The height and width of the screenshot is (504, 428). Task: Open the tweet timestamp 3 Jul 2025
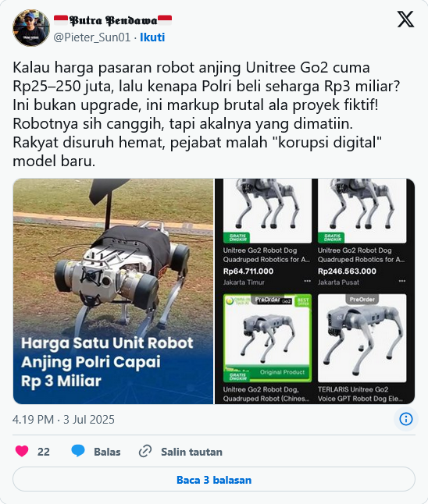(x=63, y=420)
